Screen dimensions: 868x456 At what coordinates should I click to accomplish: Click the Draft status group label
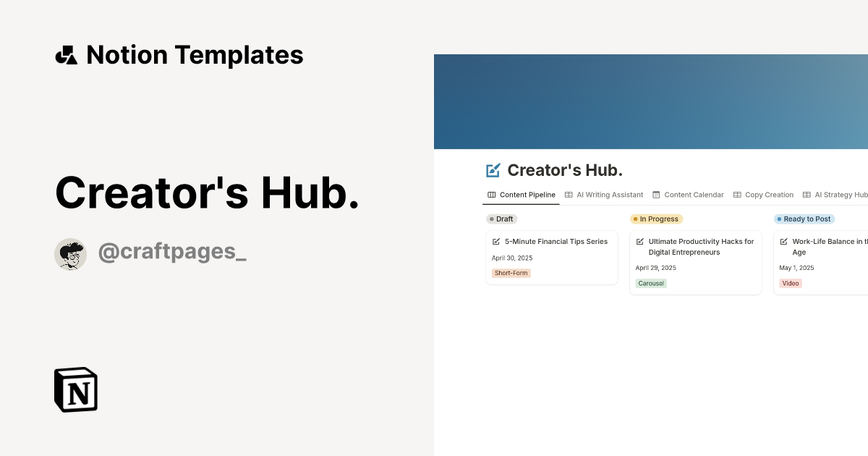(501, 219)
